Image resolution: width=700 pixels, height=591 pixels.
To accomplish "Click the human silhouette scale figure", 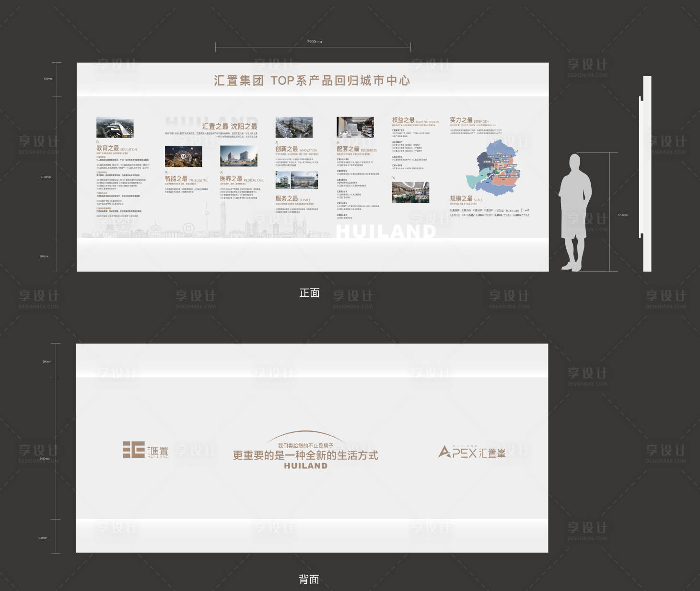I will click(x=575, y=213).
